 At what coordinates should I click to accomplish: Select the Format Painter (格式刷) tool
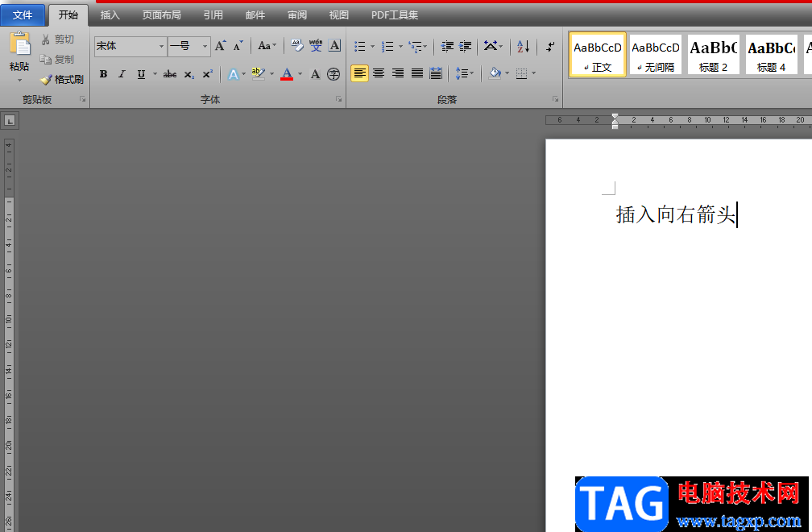point(61,79)
